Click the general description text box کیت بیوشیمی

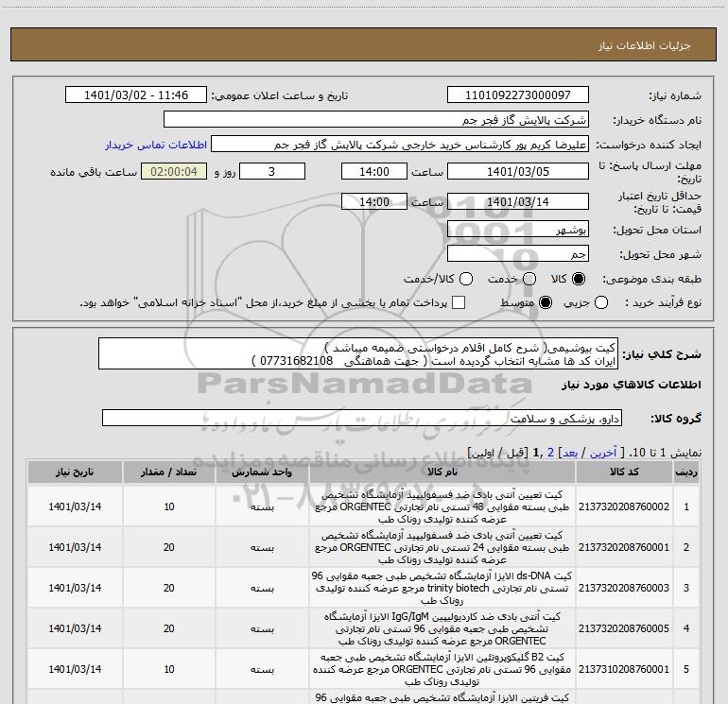[x=358, y=353]
